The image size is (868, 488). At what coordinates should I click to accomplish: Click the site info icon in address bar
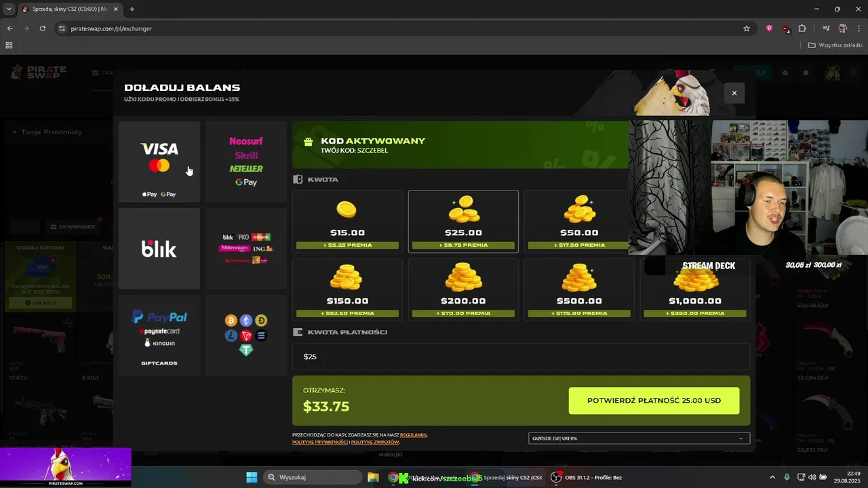(x=62, y=28)
